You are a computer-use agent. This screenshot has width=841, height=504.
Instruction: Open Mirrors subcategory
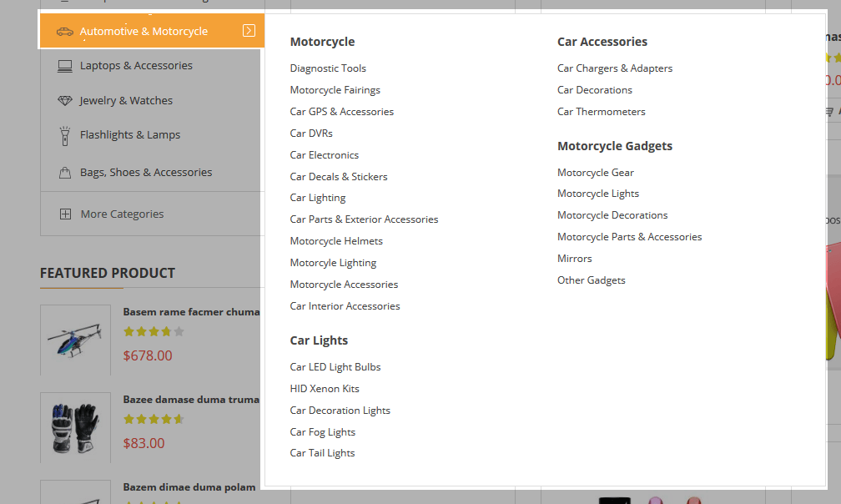[574, 259]
